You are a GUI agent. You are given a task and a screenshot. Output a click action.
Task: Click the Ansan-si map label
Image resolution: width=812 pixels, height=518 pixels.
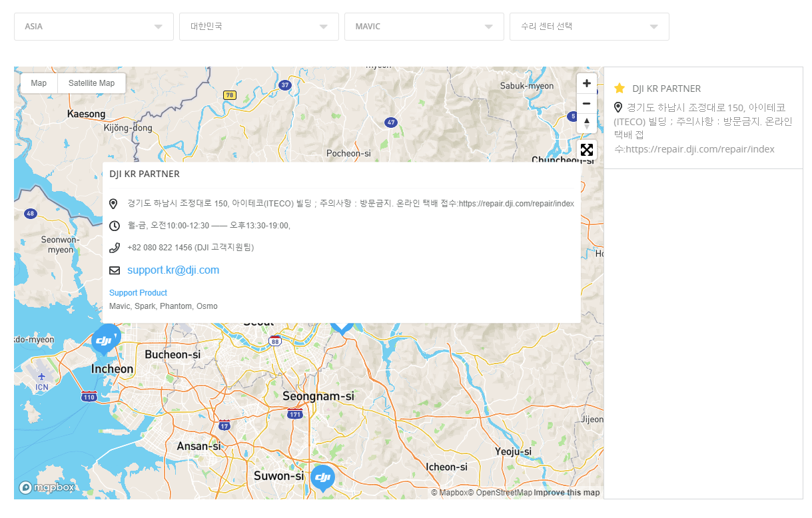tap(199, 446)
